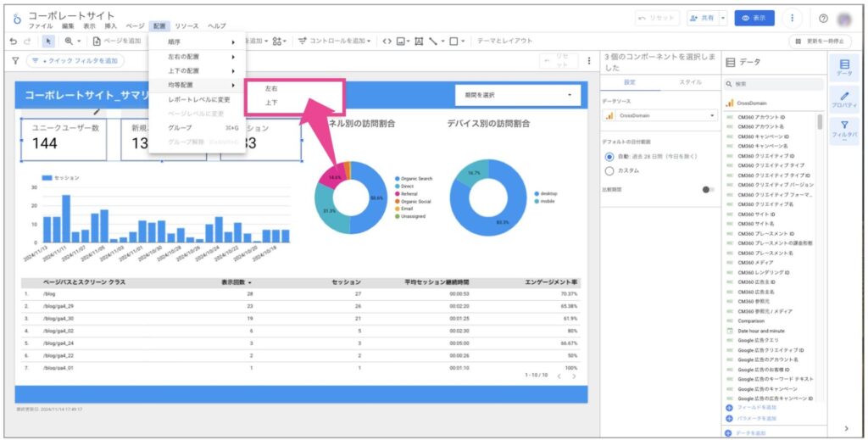Click the 検索 field search box
Screen dimensions: 868x440
(774, 84)
